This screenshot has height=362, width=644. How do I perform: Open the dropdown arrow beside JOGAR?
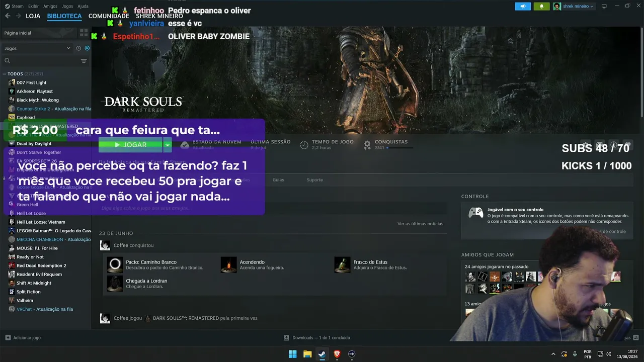[x=167, y=145]
